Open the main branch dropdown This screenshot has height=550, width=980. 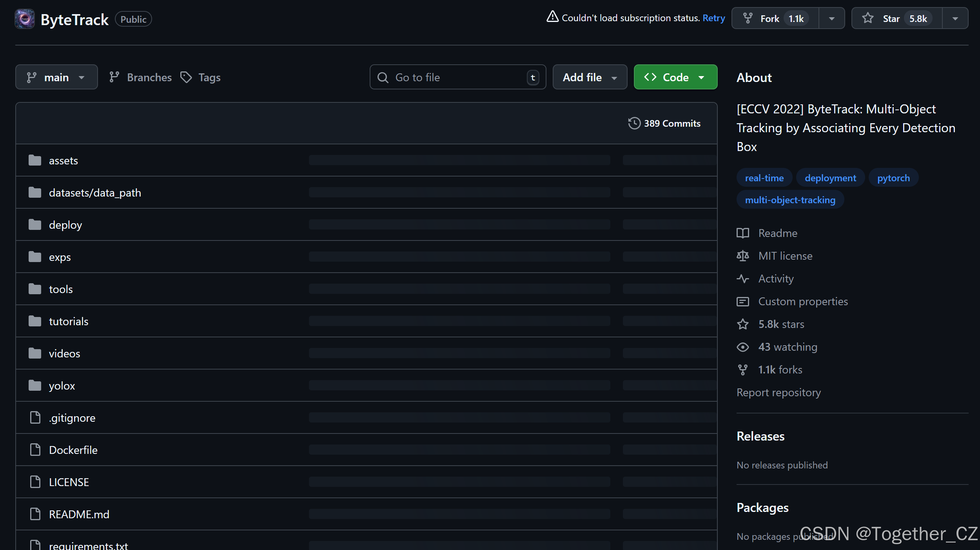click(x=56, y=77)
